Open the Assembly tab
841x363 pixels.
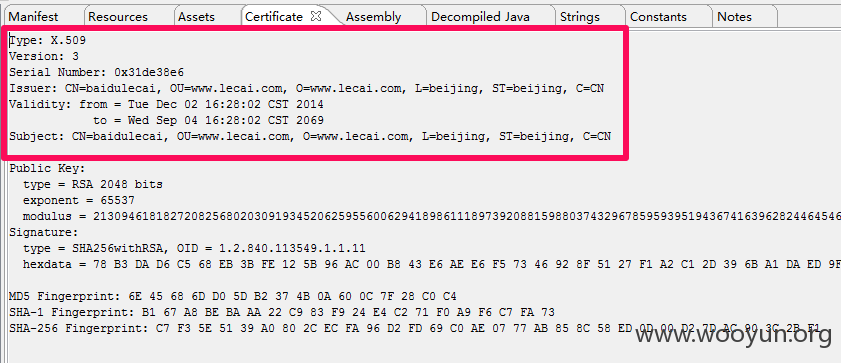tap(373, 17)
